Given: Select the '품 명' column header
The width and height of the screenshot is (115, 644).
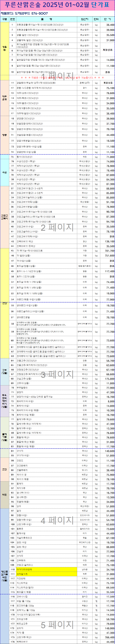Looking at the screenshot, I should click(x=46, y=19).
